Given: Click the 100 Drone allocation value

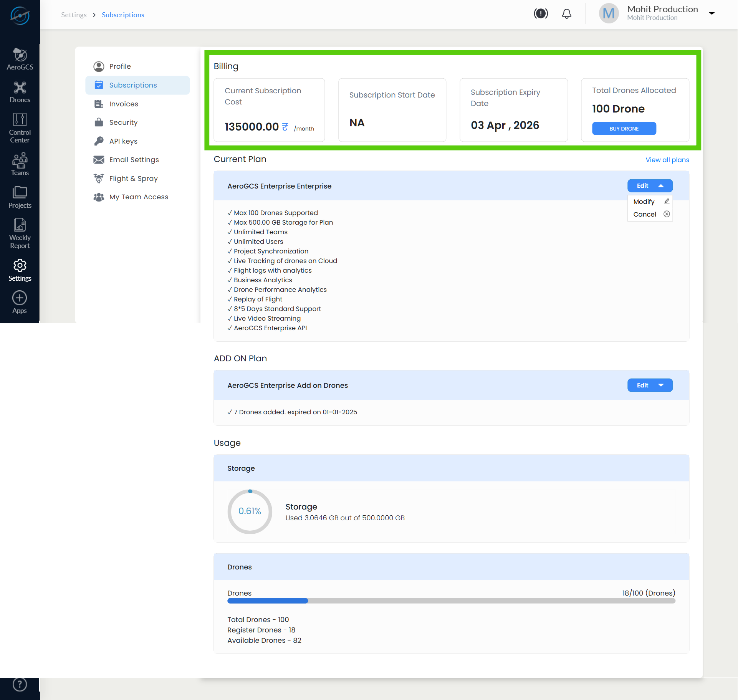Looking at the screenshot, I should [618, 109].
